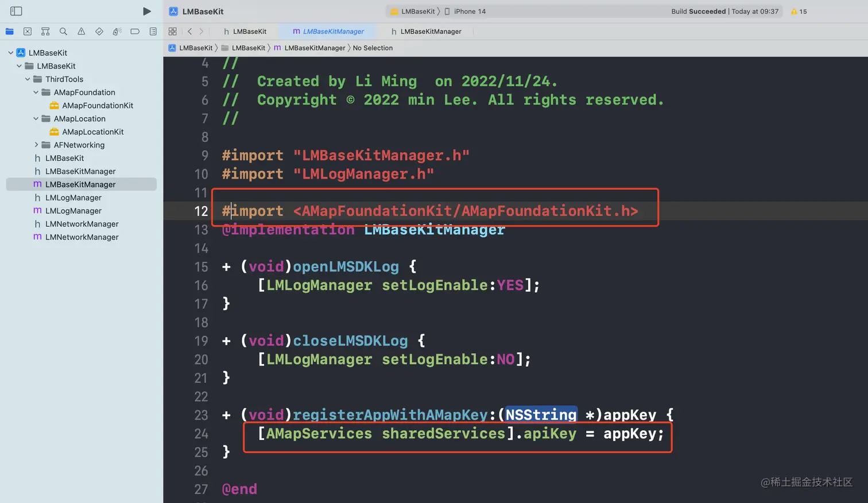Click the closeLMSDKLog method name

click(x=350, y=341)
